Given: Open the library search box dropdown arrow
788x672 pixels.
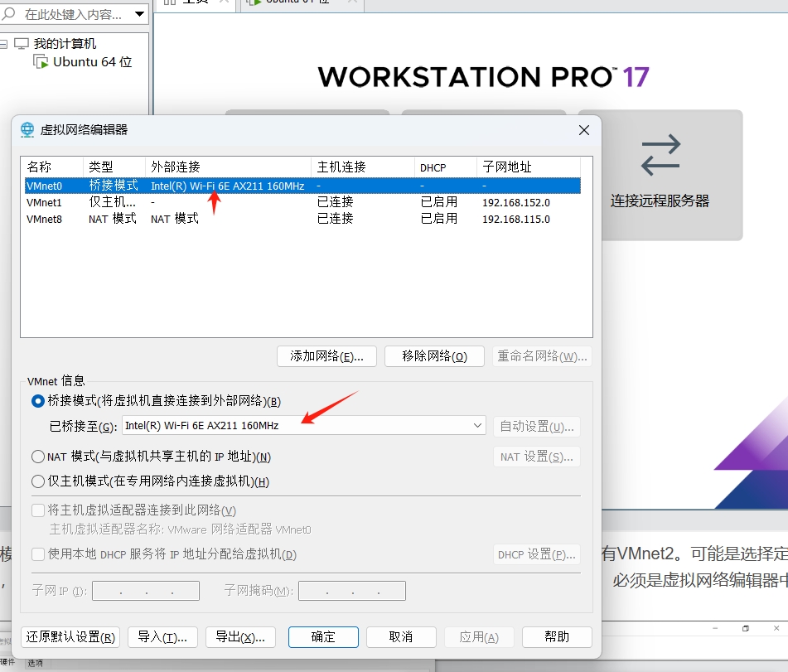Looking at the screenshot, I should coord(140,14).
